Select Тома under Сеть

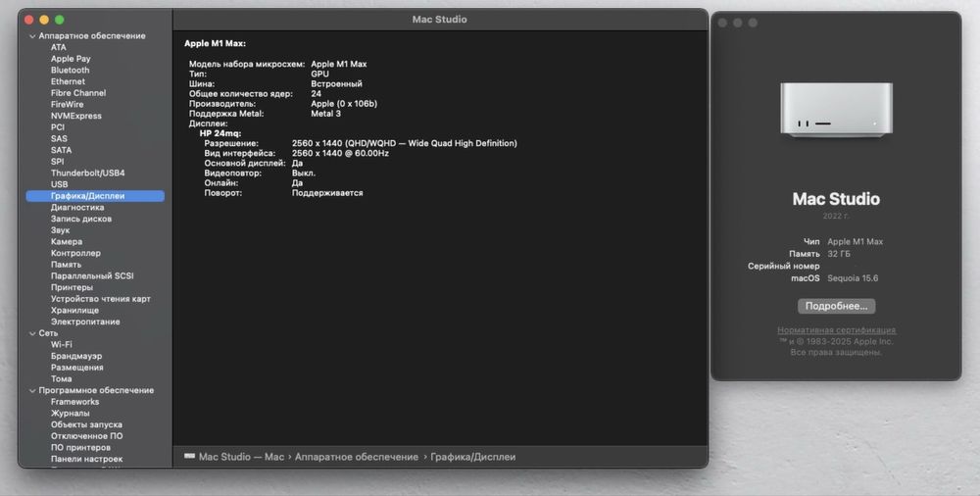coord(61,378)
